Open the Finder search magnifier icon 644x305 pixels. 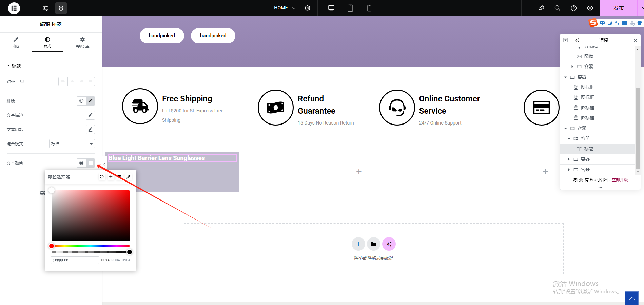[x=557, y=8]
